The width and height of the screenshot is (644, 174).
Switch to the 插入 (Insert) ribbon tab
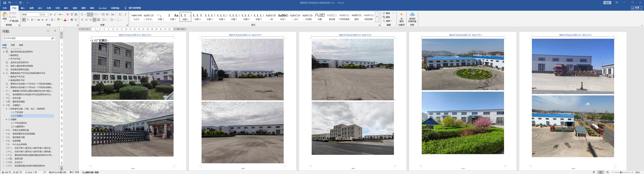[x=23, y=8]
